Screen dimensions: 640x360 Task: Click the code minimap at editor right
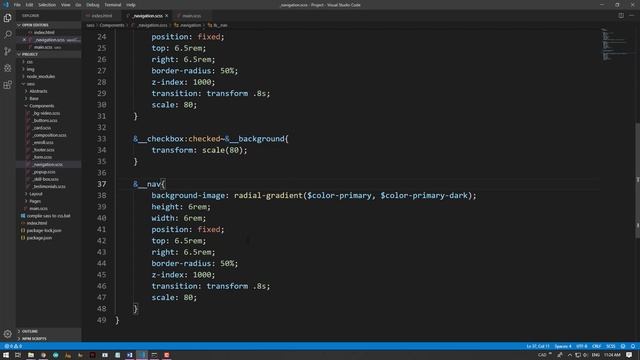616,45
